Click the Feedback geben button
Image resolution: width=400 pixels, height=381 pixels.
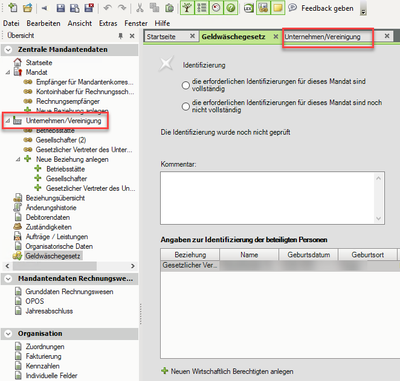click(327, 8)
